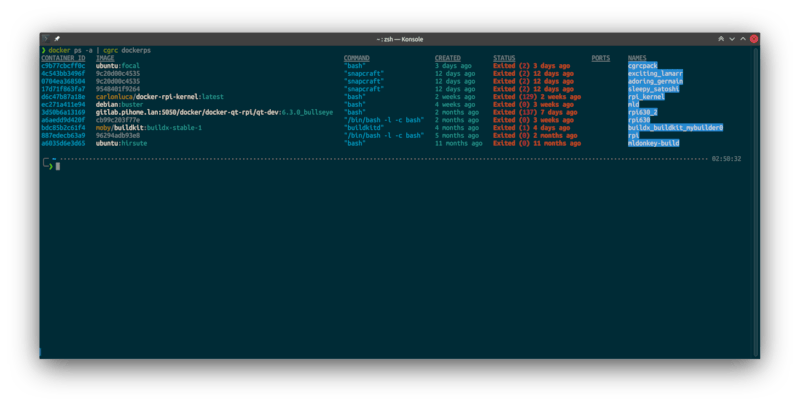This screenshot has width=800, height=406.
Task: Click container ID 3d50b6a13169
Action: pyautogui.click(x=63, y=112)
